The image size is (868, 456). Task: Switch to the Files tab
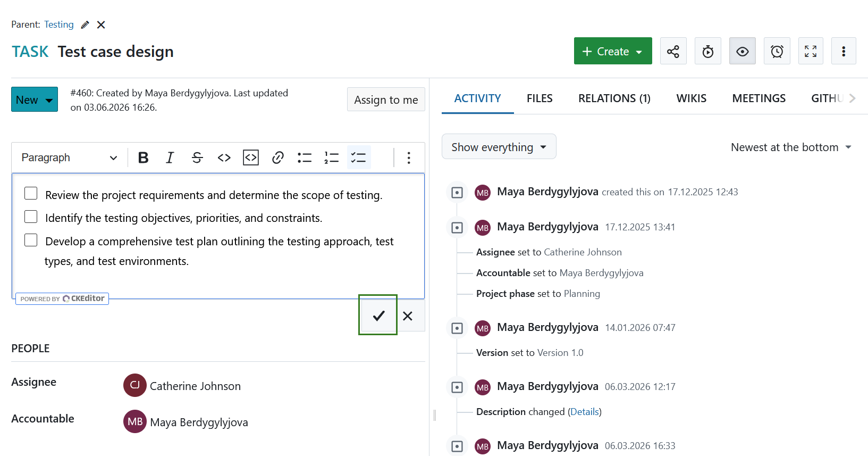coord(540,98)
